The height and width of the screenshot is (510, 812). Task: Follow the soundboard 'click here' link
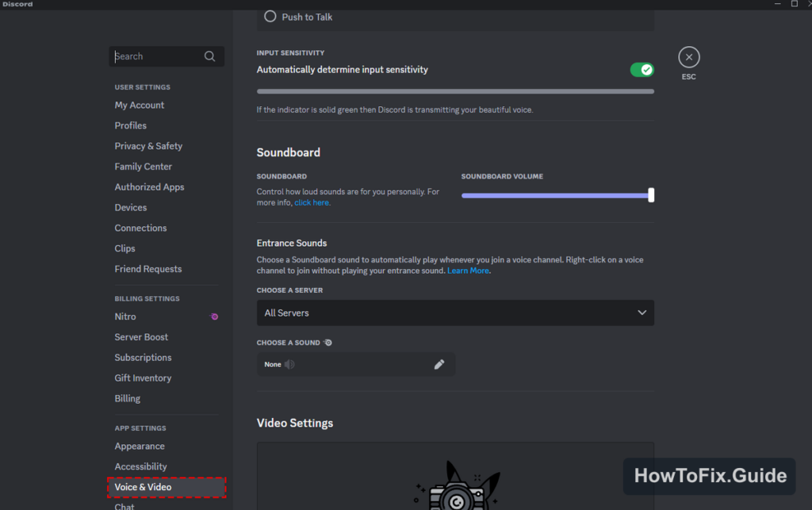(x=312, y=202)
